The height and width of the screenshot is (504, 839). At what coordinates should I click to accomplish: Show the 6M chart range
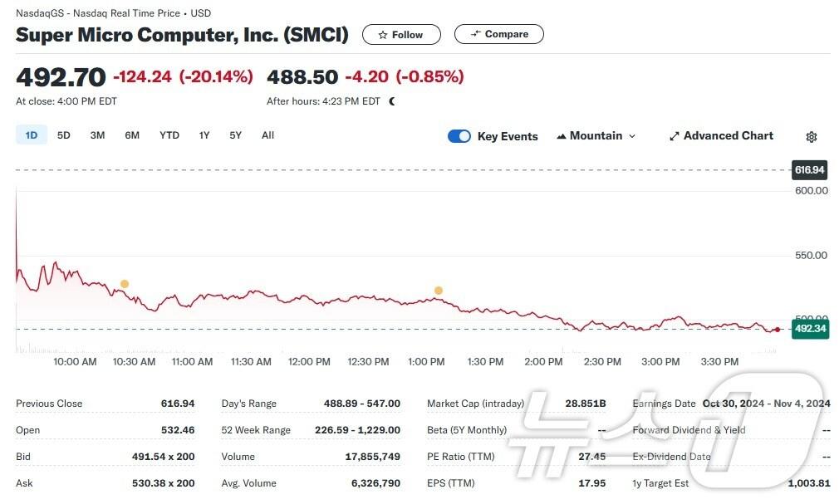pyautogui.click(x=132, y=135)
